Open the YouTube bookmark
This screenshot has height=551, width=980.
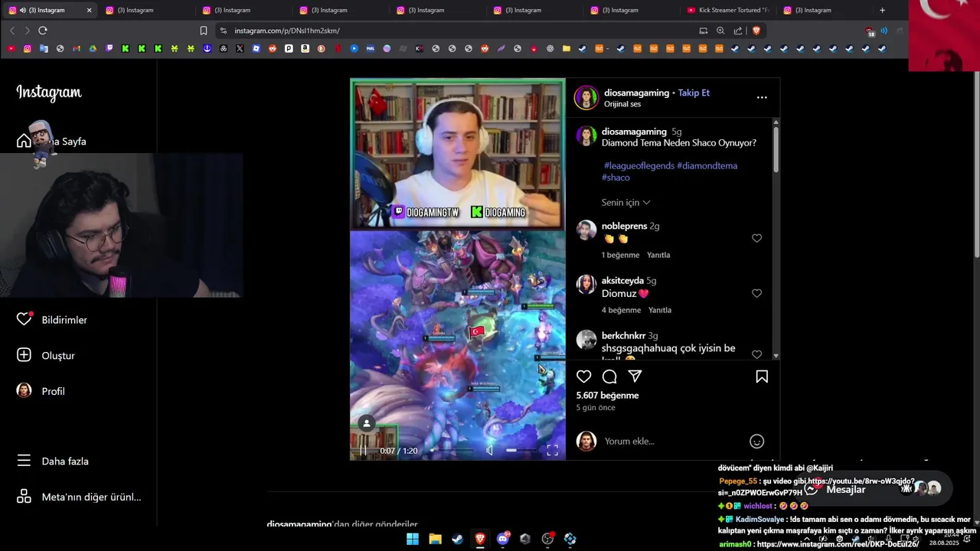coord(11,48)
